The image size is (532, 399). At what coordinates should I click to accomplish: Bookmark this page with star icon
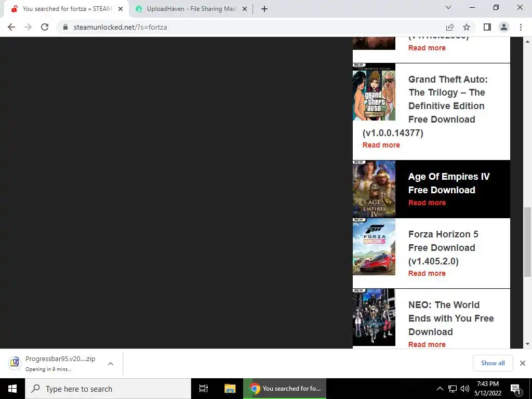(467, 27)
